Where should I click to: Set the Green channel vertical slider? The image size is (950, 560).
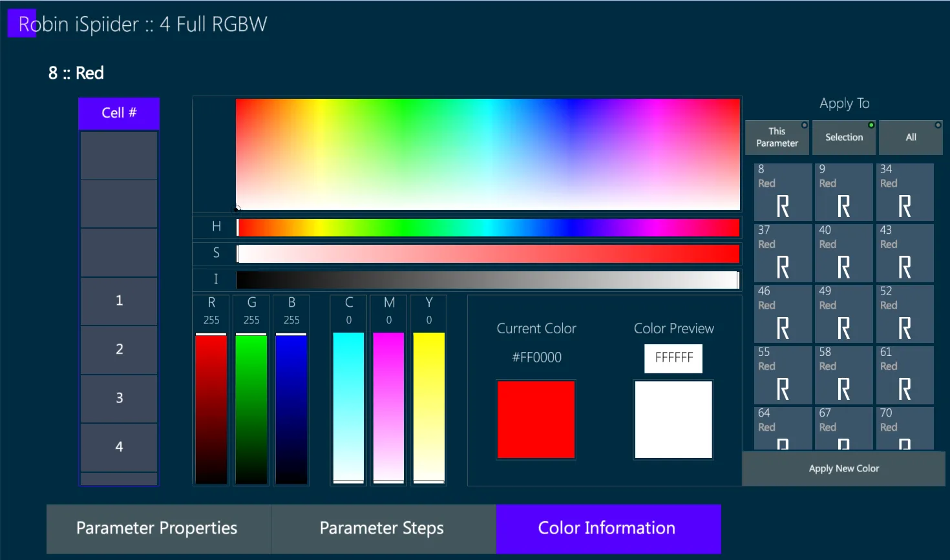(x=251, y=408)
